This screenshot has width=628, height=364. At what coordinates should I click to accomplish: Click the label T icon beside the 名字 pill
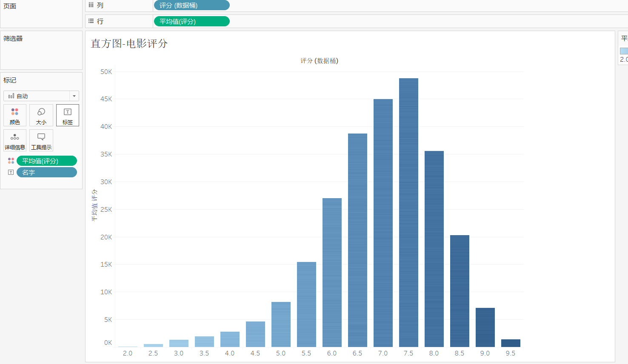11,172
